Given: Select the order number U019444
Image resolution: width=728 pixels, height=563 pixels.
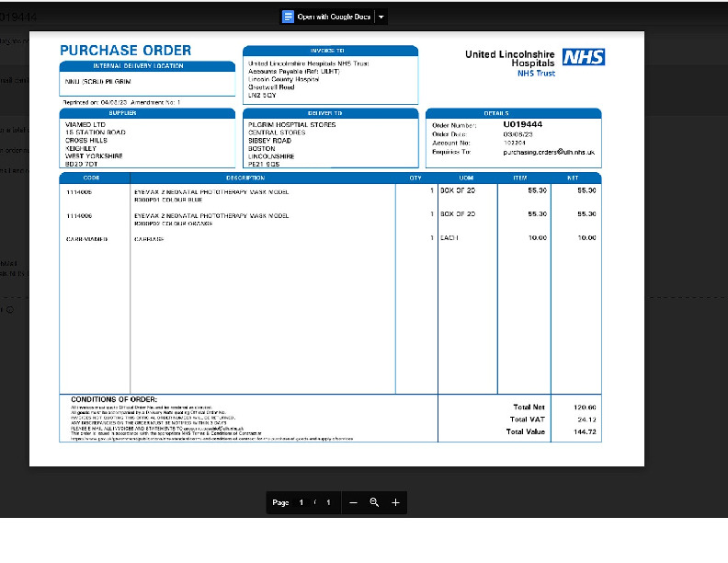Looking at the screenshot, I should click(x=522, y=123).
